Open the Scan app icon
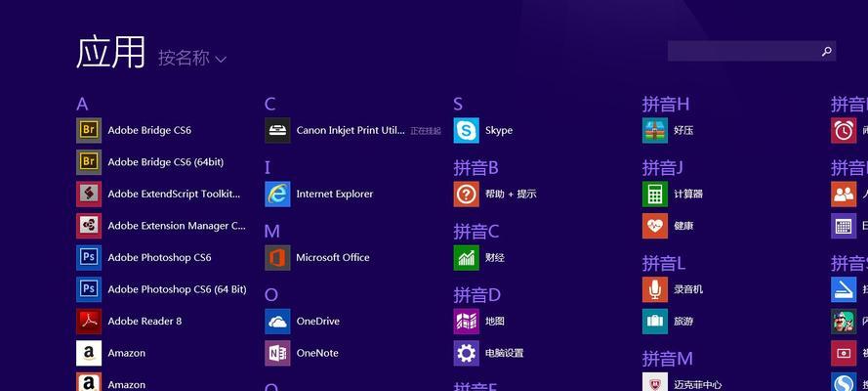The width and height of the screenshot is (868, 391). (844, 289)
